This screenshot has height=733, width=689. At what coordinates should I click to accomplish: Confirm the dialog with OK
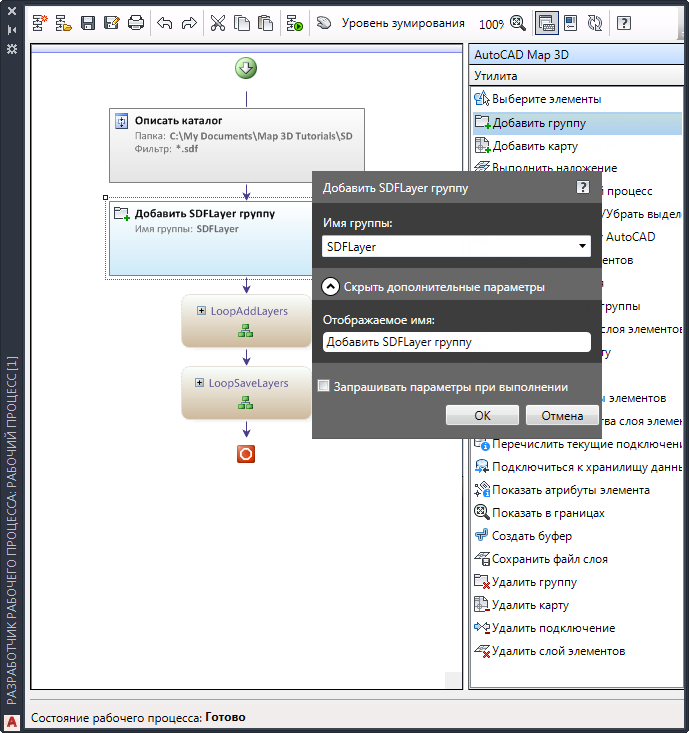pos(482,415)
